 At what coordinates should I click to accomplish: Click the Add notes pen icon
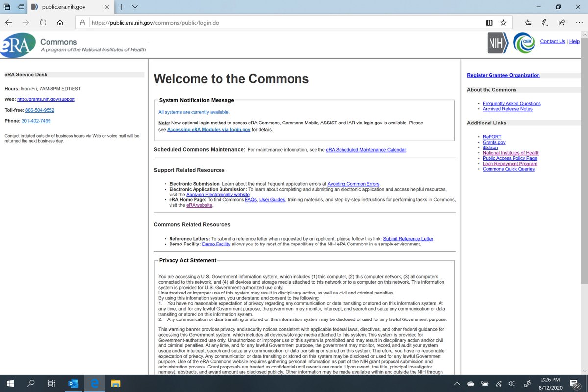tap(545, 23)
